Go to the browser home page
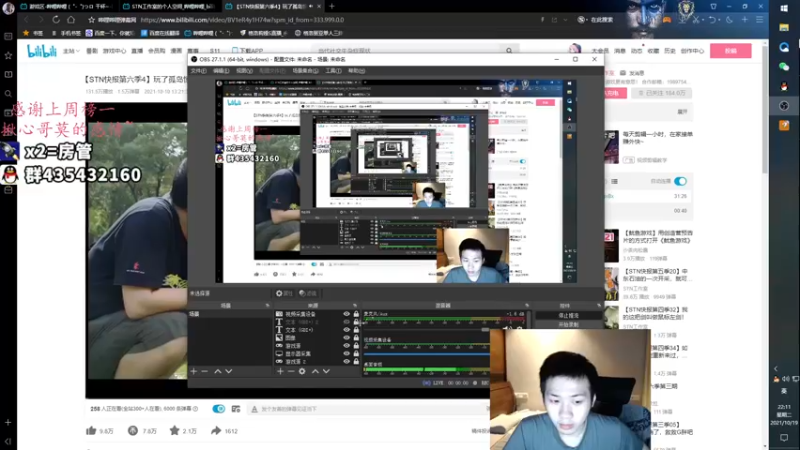The width and height of the screenshot is (800, 450). [x=71, y=19]
